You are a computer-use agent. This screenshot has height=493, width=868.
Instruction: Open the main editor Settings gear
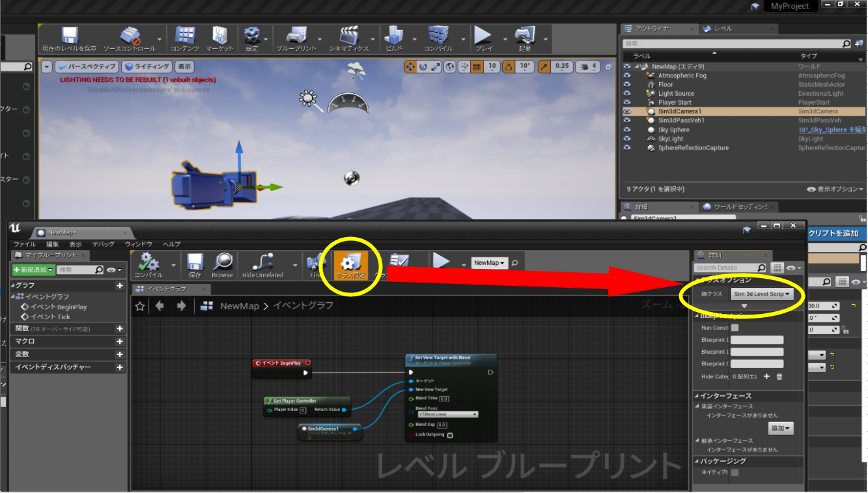point(252,39)
